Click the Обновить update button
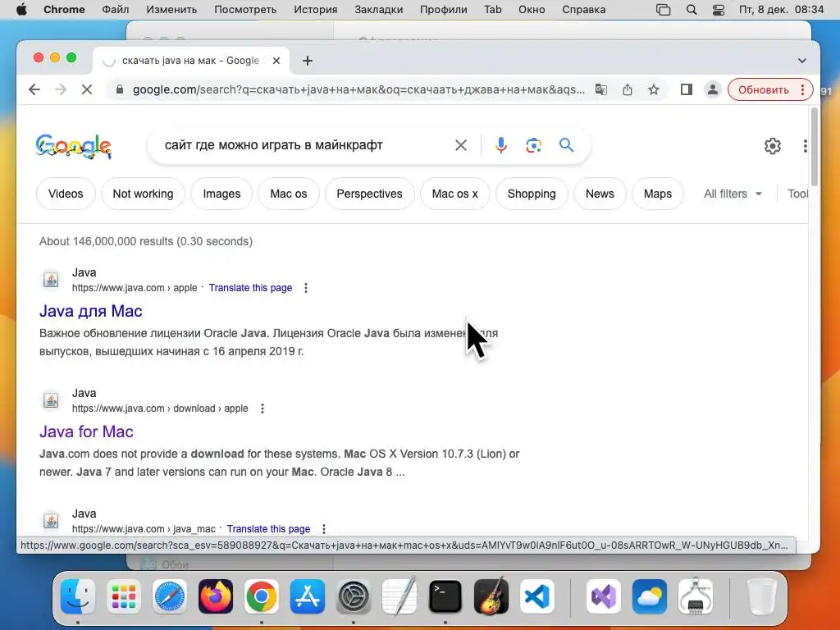The image size is (840, 630). click(764, 89)
